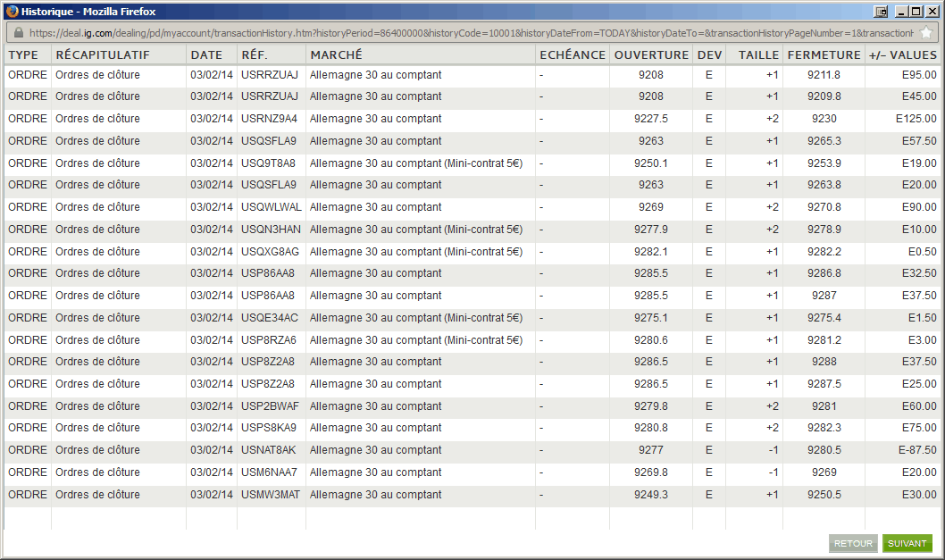Image resolution: width=945 pixels, height=560 pixels.
Task: Click the E75.00 profit value
Action: (x=919, y=428)
